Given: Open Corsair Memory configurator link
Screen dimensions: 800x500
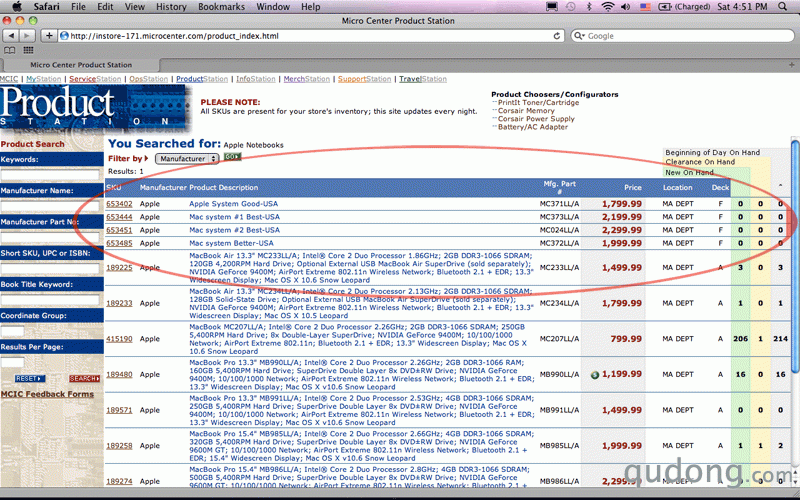Looking at the screenshot, I should pos(526,111).
